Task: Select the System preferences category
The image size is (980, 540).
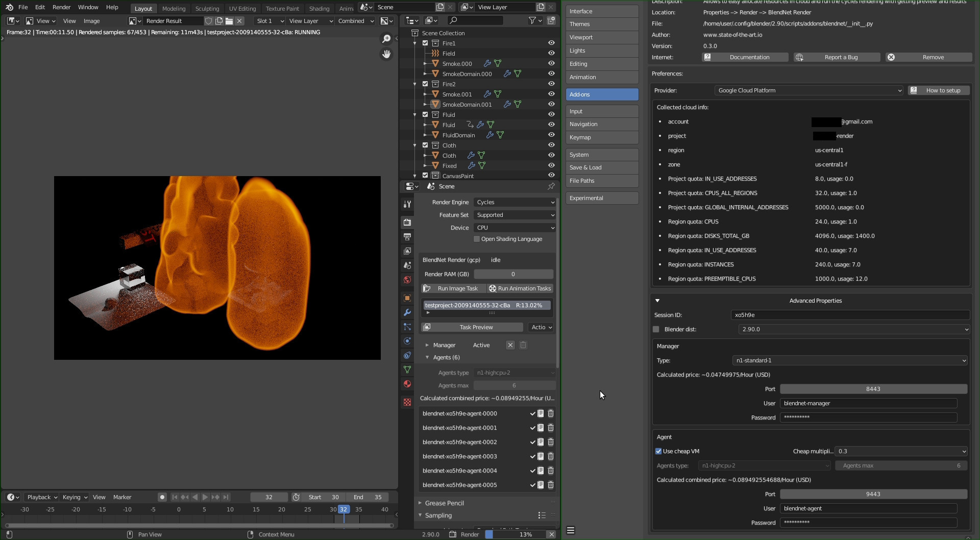Action: 602,155
